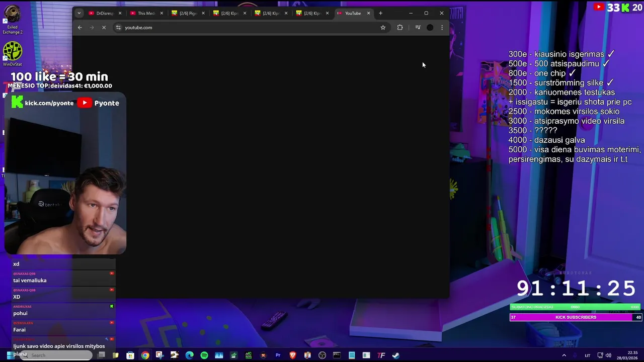Viewport: 644px width, 362px height.
Task: Open a new tab with the plus button
Action: [380, 13]
